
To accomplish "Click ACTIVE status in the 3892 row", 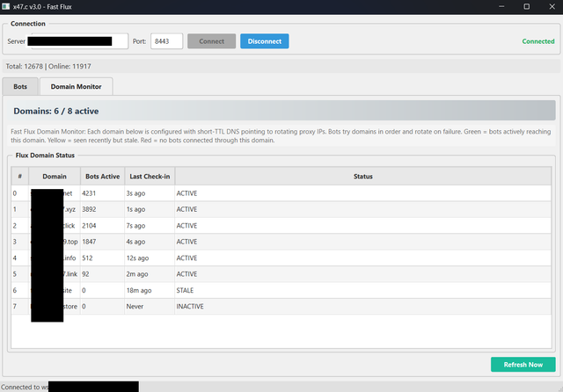I will click(363, 209).
